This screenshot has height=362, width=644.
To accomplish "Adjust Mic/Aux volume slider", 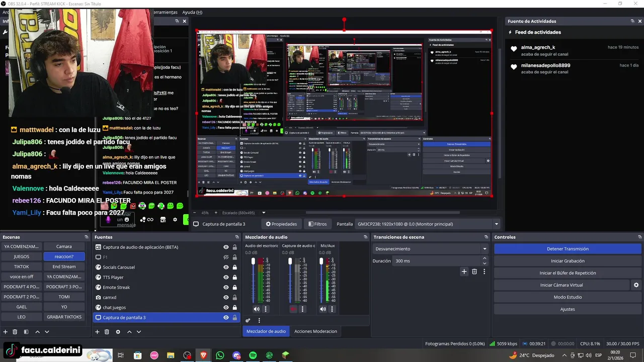I will (321, 261).
